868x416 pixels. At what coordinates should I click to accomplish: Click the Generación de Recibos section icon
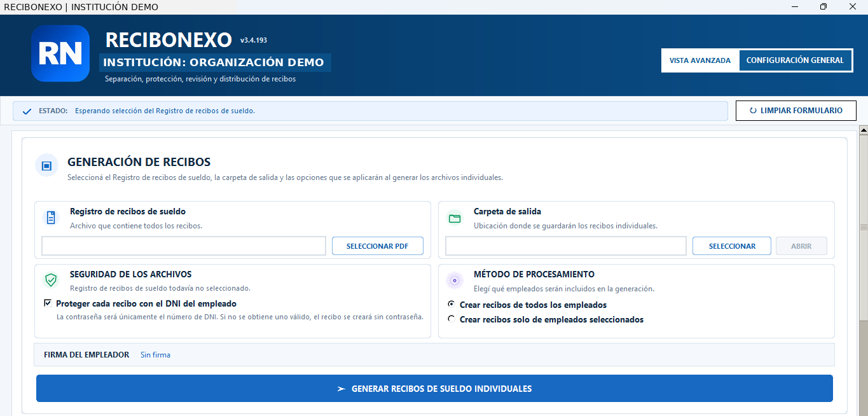click(46, 166)
